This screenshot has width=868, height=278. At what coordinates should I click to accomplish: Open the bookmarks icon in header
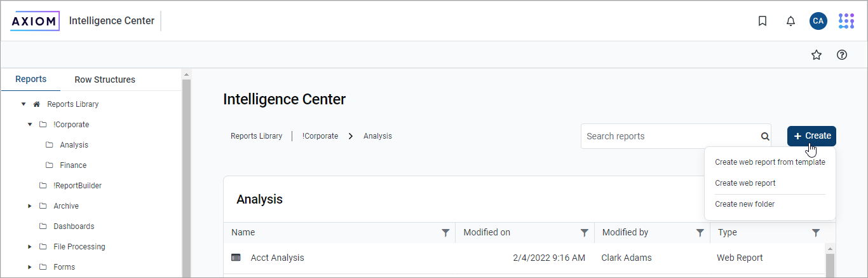(763, 21)
